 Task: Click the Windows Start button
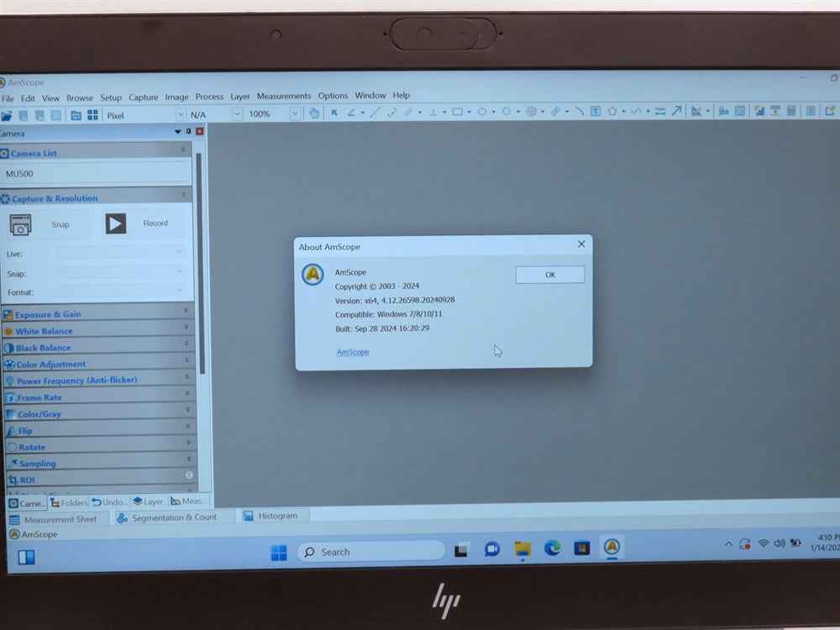coord(279,553)
